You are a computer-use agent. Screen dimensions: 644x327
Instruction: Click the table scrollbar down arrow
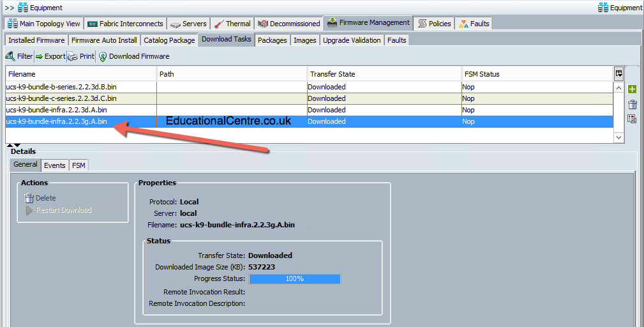tap(618, 137)
